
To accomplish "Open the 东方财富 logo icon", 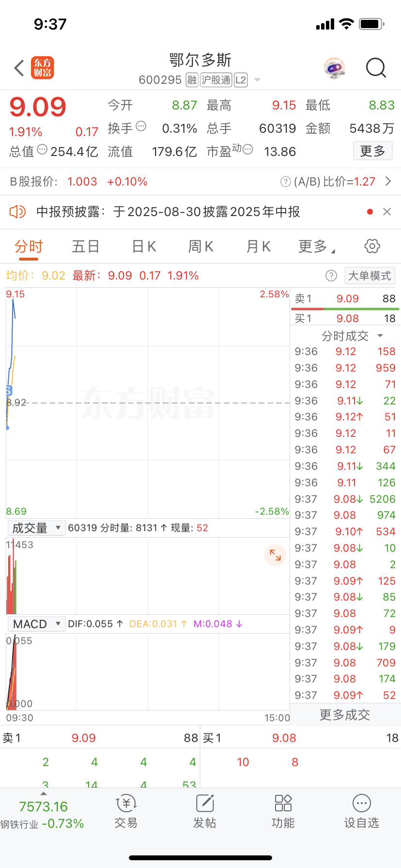I will pos(43,68).
